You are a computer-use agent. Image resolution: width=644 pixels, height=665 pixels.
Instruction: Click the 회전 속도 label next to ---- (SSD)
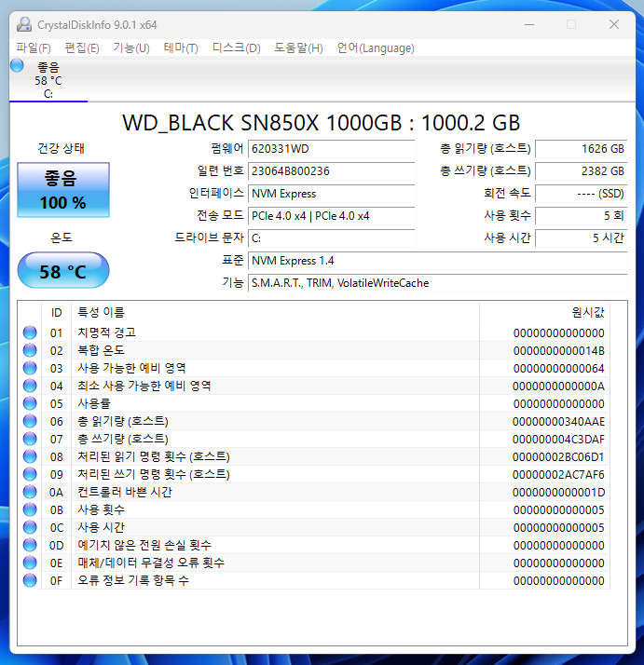(x=507, y=194)
